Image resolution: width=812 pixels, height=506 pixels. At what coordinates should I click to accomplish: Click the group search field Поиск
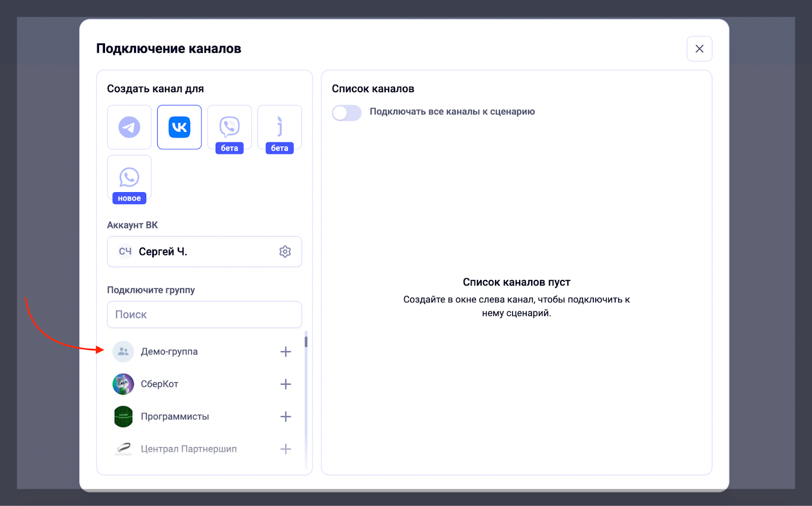(x=205, y=314)
